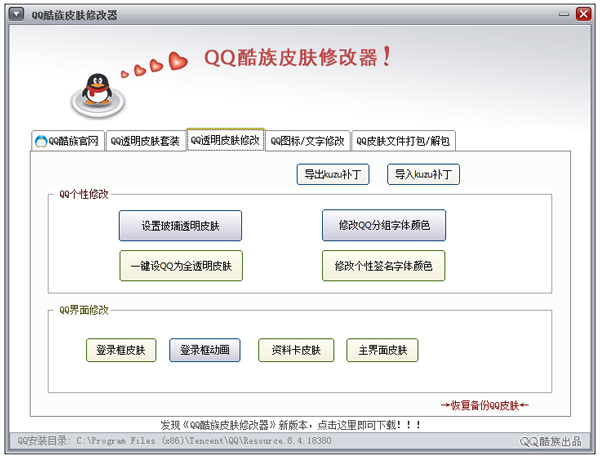
Task: Click 修改个性签名字体颜色 button
Action: coord(383,266)
